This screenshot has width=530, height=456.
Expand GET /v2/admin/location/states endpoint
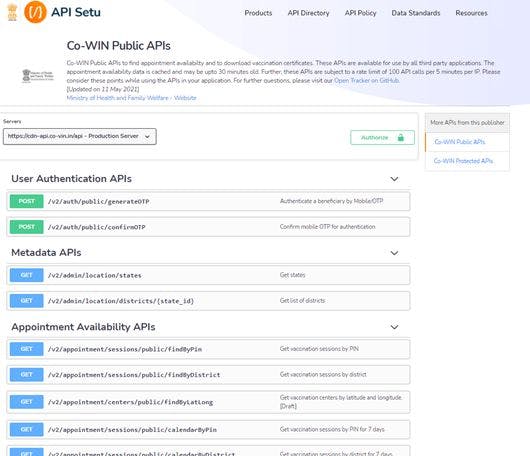coord(208,275)
